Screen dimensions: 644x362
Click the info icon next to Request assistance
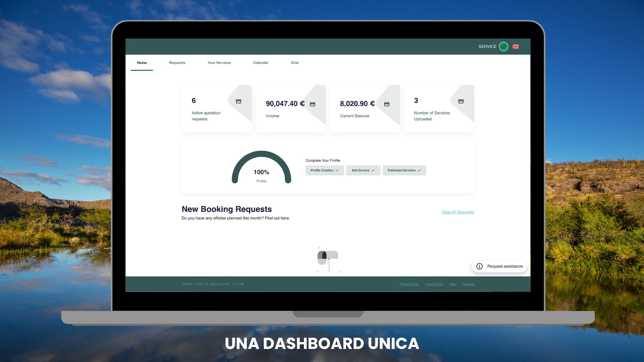point(479,266)
